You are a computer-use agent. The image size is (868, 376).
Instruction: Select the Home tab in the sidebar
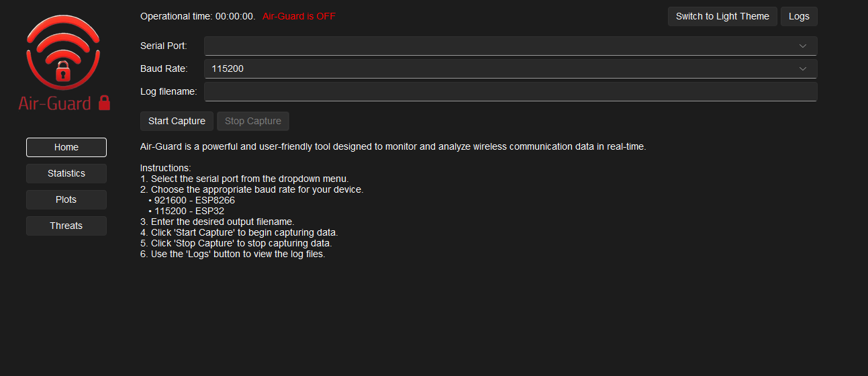point(66,147)
